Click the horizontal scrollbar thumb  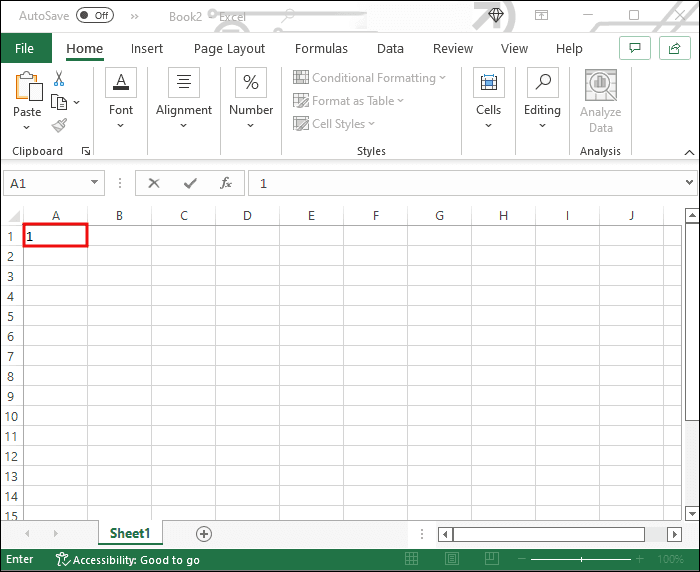coord(549,534)
